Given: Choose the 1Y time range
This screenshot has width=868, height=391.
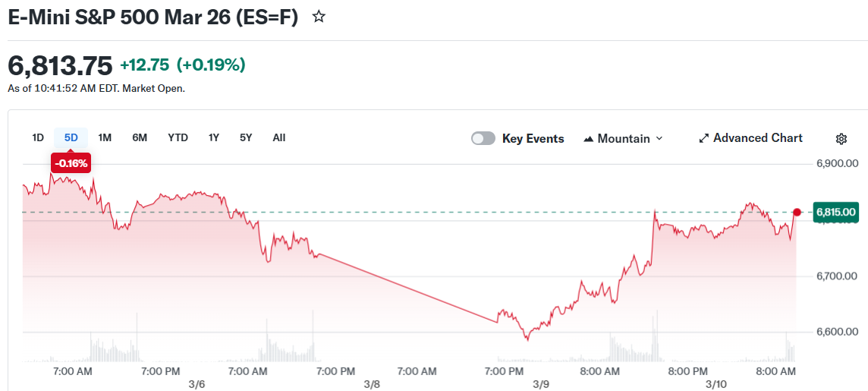Looking at the screenshot, I should coord(214,137).
